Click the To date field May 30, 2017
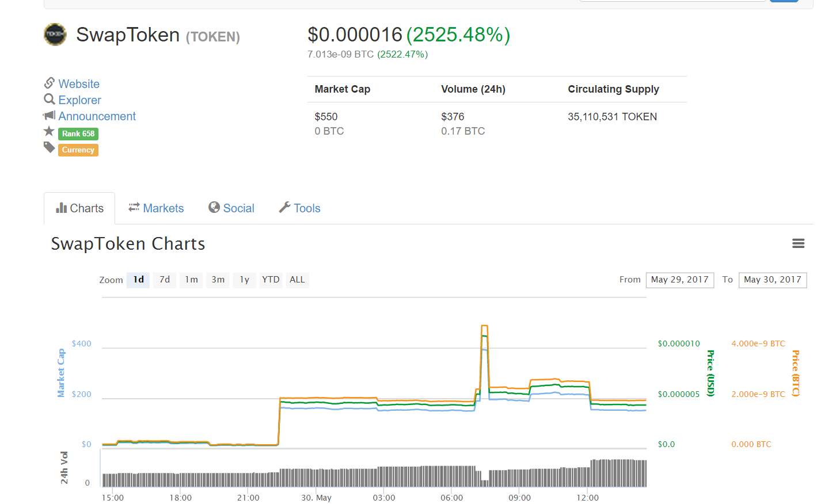817x504 pixels. (772, 280)
